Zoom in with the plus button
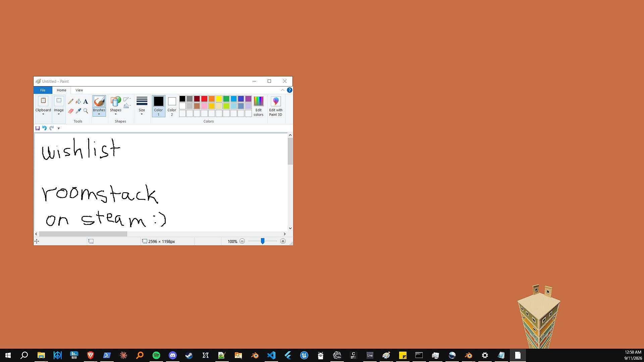 pyautogui.click(x=283, y=241)
